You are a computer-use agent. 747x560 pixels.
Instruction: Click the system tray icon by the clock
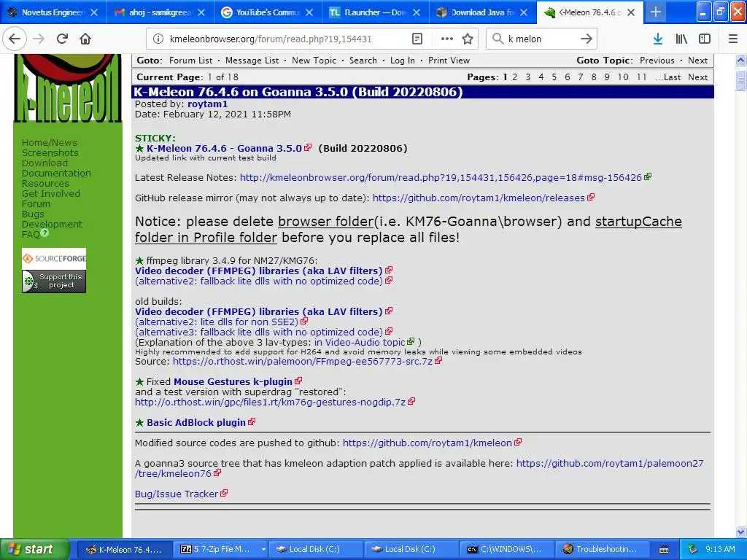693,549
